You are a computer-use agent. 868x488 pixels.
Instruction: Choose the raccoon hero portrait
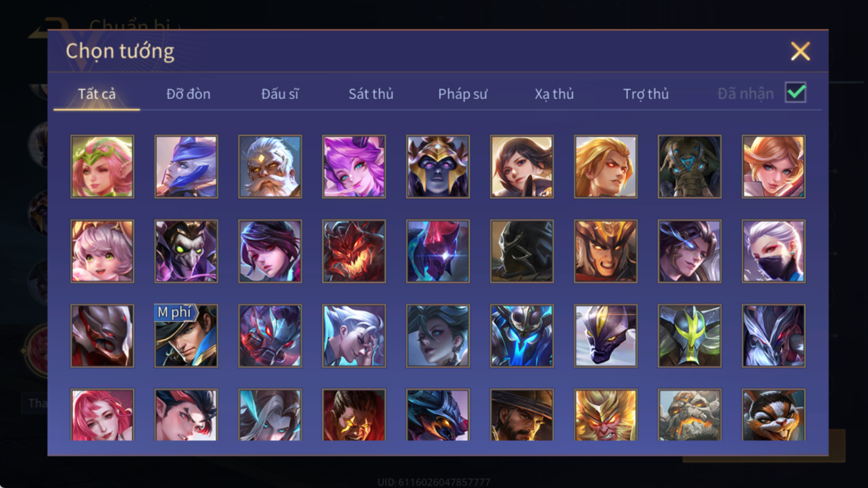pos(774,415)
